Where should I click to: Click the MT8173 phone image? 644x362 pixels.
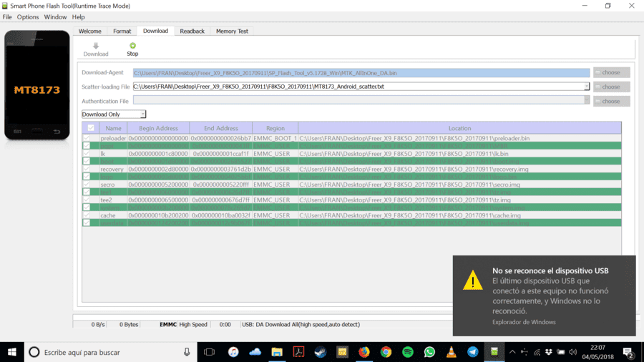click(37, 85)
